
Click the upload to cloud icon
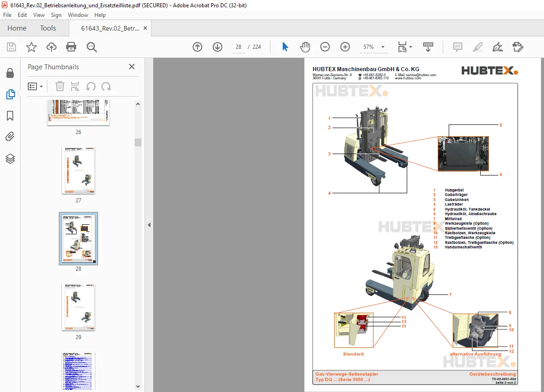(x=52, y=47)
